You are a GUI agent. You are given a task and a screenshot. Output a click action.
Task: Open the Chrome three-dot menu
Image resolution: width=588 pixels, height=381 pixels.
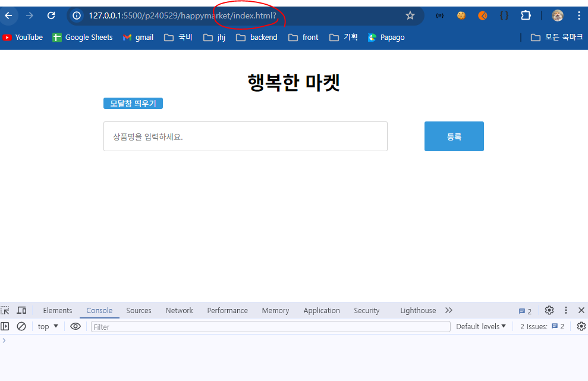pyautogui.click(x=579, y=15)
